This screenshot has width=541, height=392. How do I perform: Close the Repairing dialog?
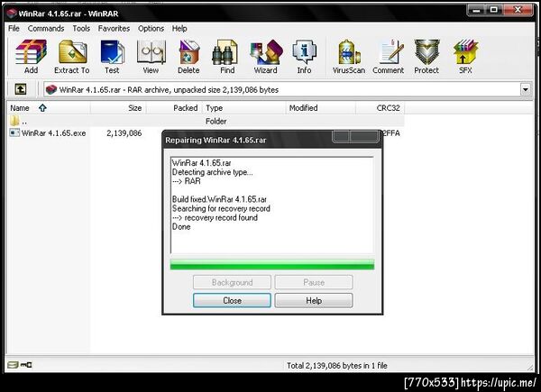(x=232, y=300)
